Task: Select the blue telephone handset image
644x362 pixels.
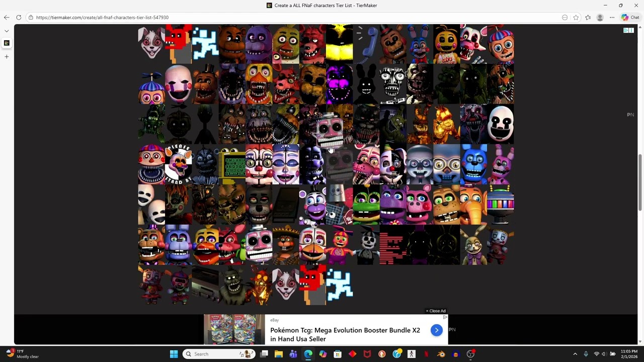Action: click(x=366, y=44)
